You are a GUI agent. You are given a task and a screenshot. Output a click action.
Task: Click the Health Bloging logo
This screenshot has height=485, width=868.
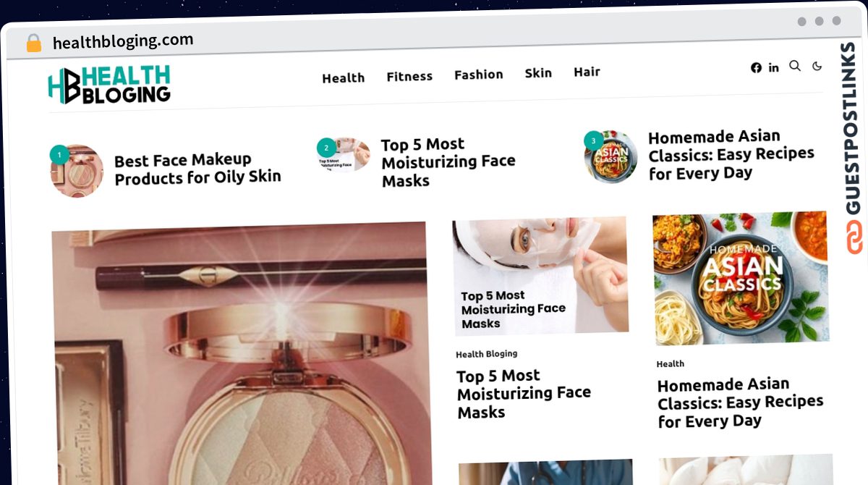click(x=109, y=85)
